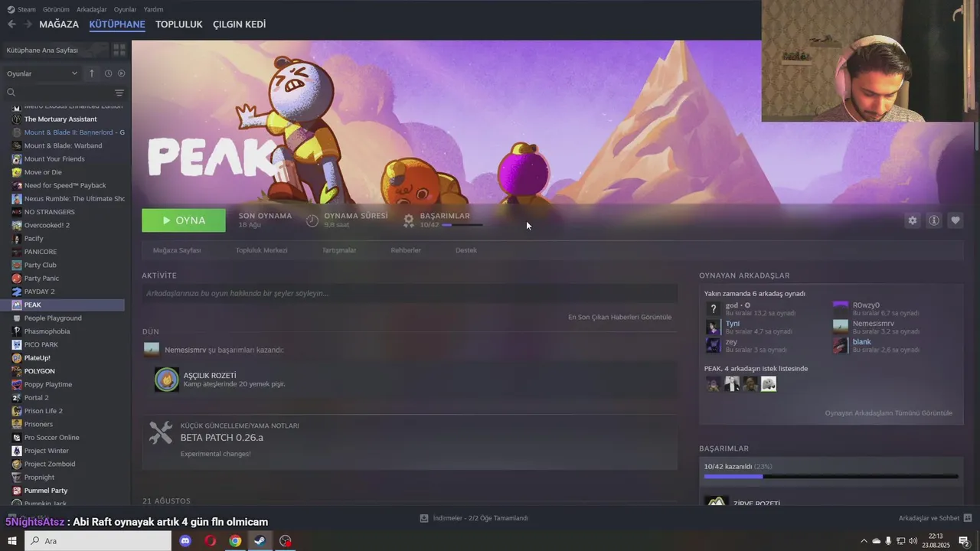Screen dimensions: 980x551
Task: Open friend zey's profile
Action: point(731,342)
